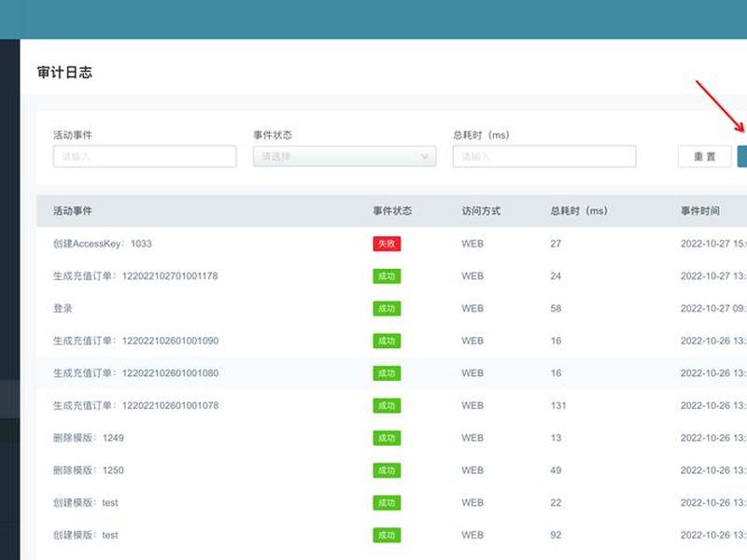Click the 事件状态 column header
747x560 pixels.
click(x=392, y=211)
